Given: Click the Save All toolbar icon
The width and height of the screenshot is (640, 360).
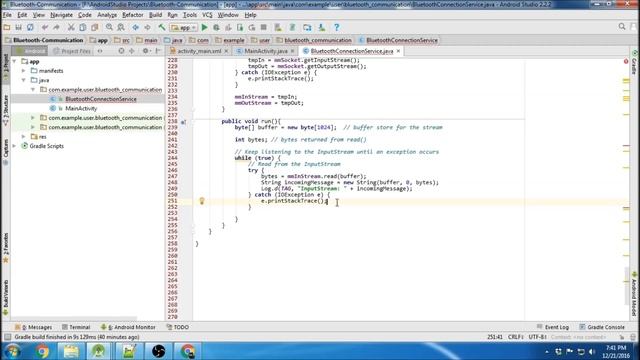Looking at the screenshot, I should 18,27.
